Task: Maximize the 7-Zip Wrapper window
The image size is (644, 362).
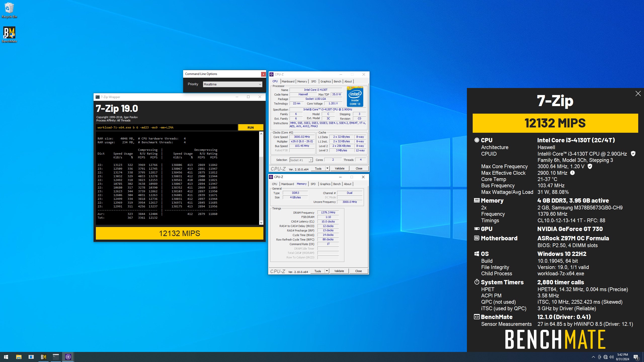Action: [x=248, y=97]
